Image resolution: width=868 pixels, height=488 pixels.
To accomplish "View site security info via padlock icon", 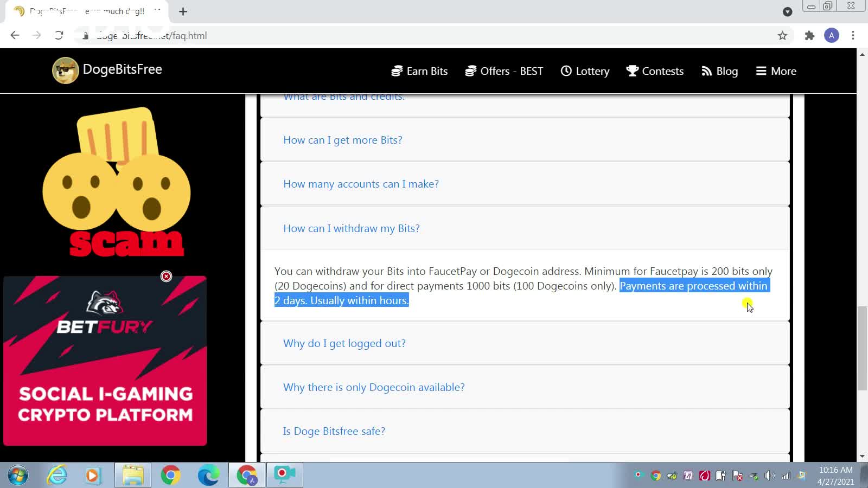I will click(85, 36).
